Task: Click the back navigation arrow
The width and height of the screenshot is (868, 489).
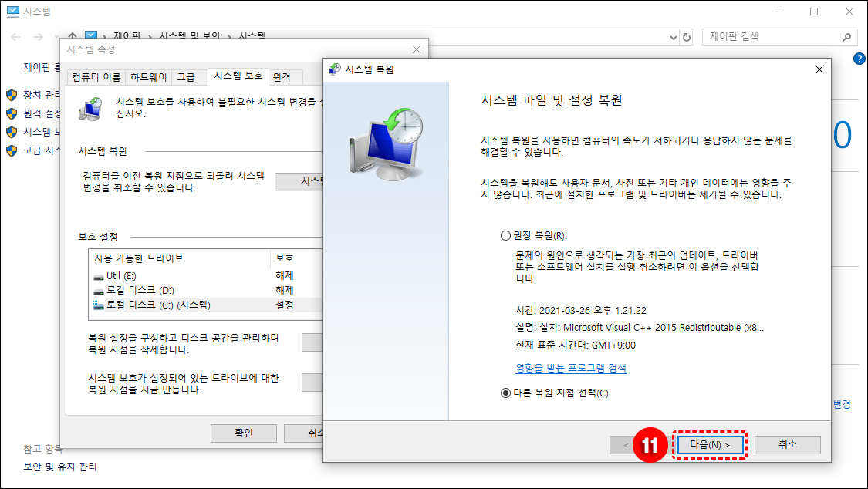Action: click(14, 36)
